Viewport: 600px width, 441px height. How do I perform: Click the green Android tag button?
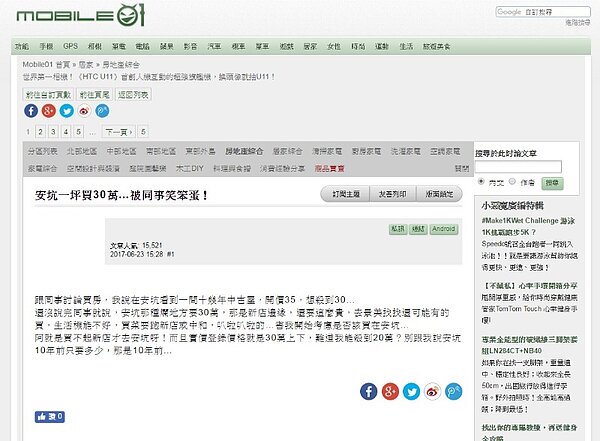tap(443, 229)
